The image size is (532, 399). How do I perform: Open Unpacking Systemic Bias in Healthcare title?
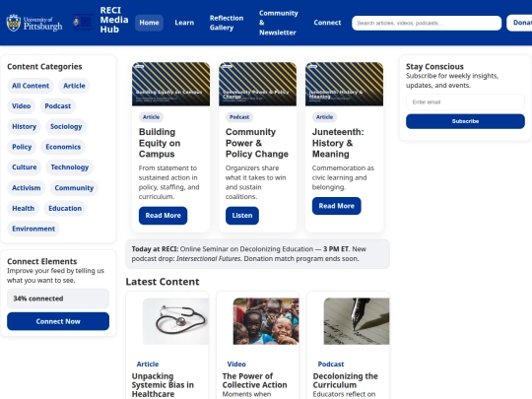(x=163, y=385)
